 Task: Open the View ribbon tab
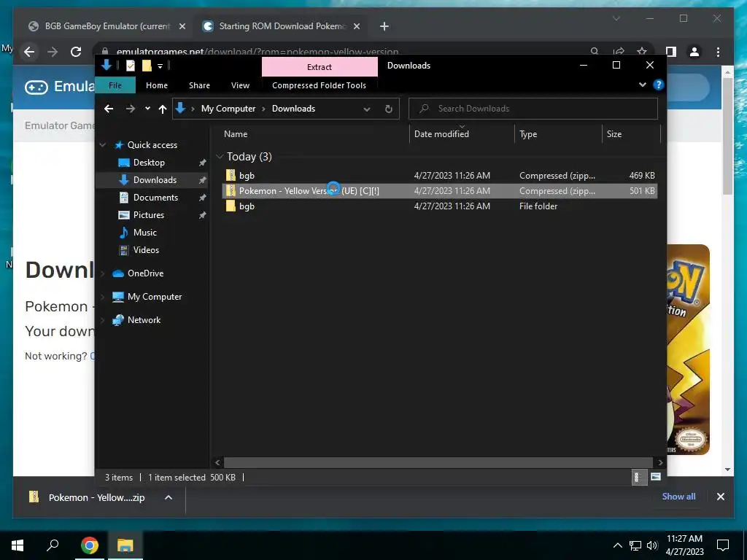tap(240, 85)
